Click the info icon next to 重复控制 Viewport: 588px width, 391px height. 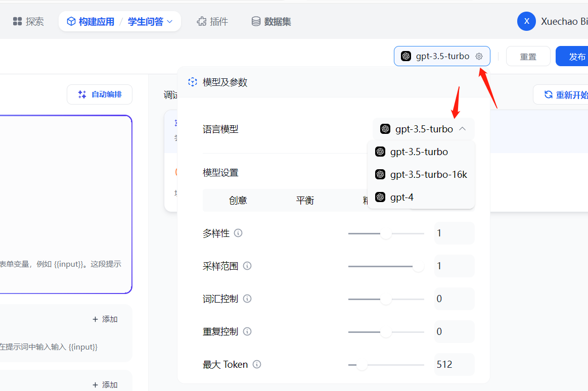pos(247,331)
